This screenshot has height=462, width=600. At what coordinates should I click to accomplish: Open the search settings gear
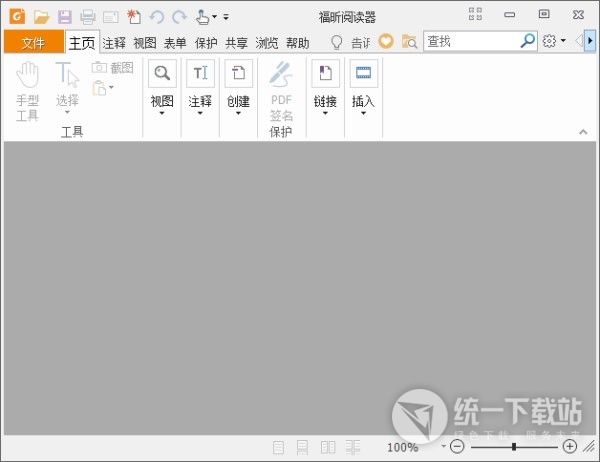click(549, 41)
